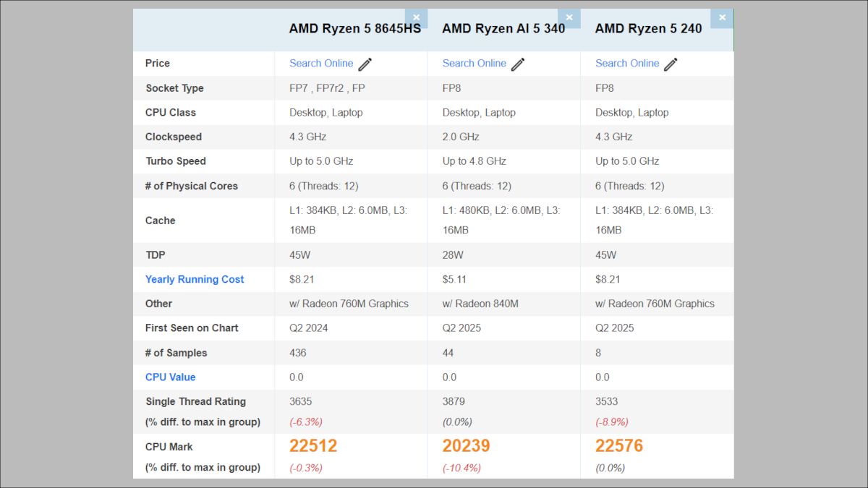The height and width of the screenshot is (488, 868).
Task: Remove AMD Ryzen AI 5 340 from the comparison
Action: [569, 17]
